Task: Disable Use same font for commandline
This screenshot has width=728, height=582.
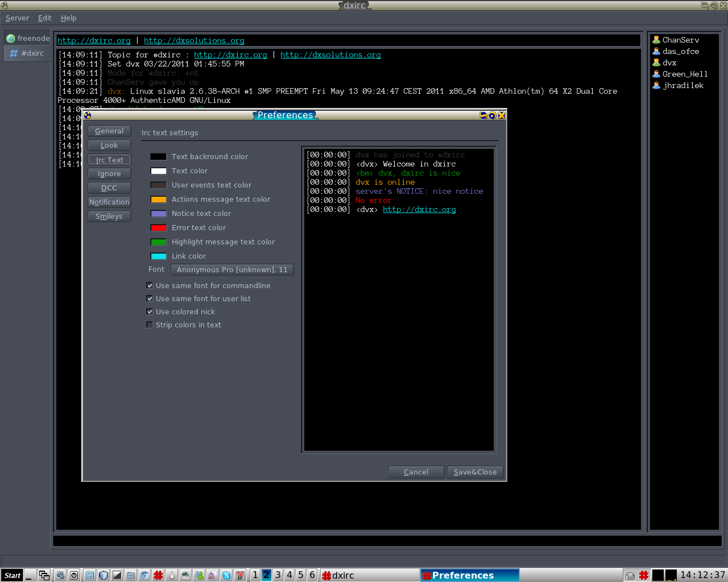Action: (150, 286)
